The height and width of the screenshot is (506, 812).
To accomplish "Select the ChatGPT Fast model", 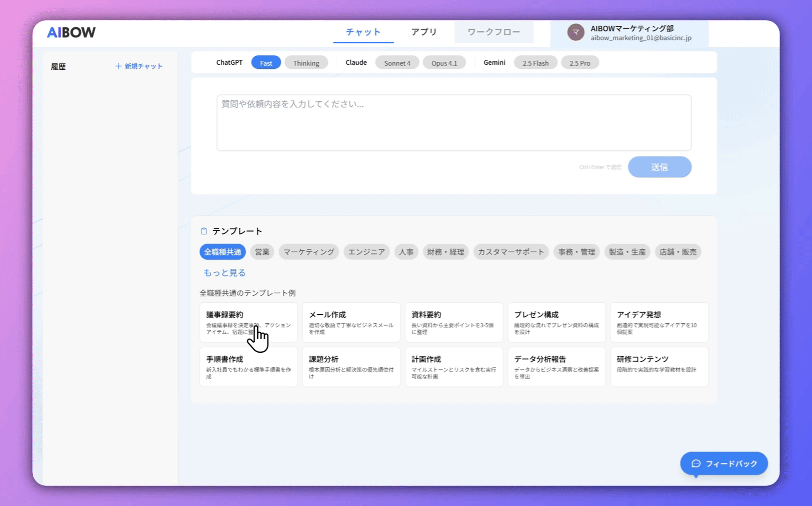I will [266, 63].
